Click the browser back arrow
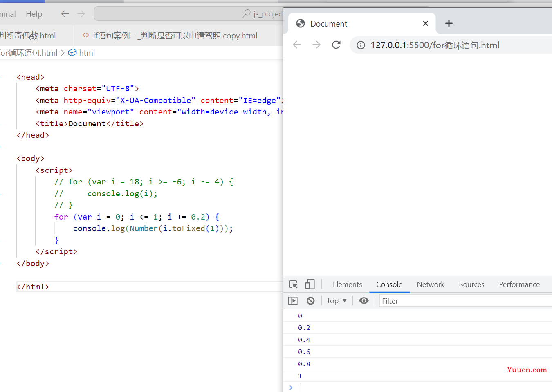This screenshot has height=392, width=552. click(x=297, y=45)
